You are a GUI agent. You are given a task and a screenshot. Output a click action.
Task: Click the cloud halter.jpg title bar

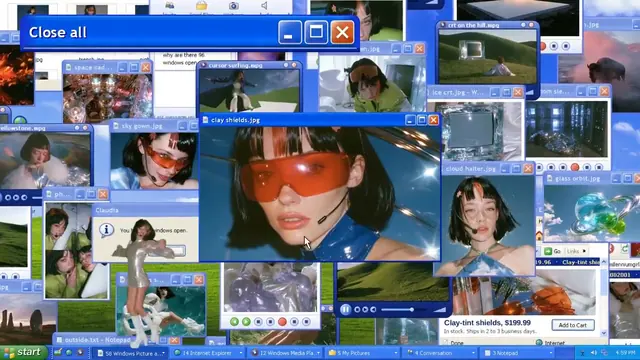(x=488, y=169)
